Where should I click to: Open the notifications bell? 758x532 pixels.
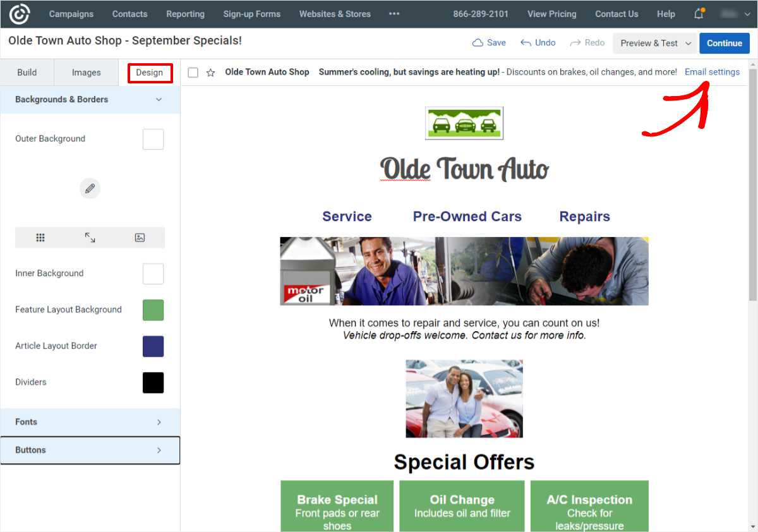pyautogui.click(x=699, y=13)
